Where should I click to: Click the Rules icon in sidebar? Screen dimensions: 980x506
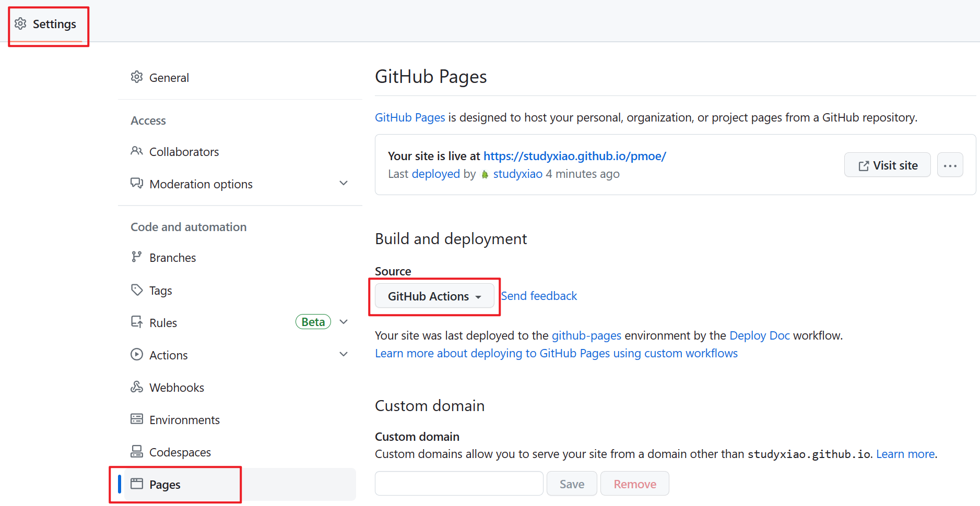pos(137,322)
